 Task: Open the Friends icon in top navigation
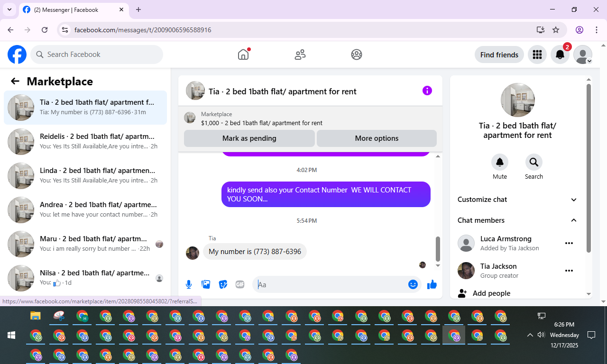300,55
